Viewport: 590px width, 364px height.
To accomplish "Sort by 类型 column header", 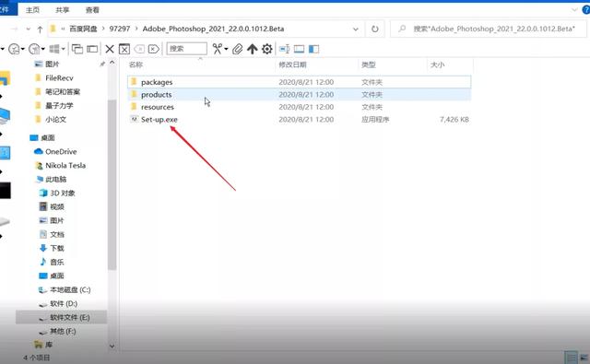I will 369,65.
